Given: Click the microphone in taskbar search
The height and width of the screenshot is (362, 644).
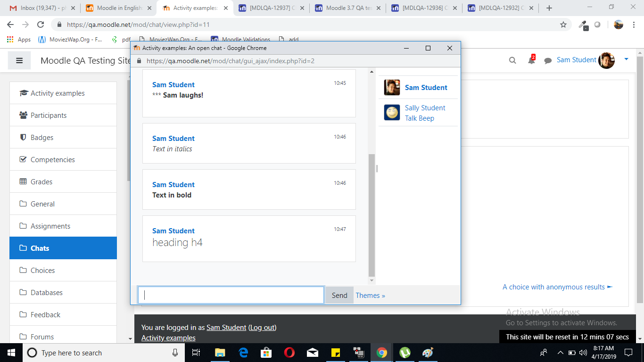Looking at the screenshot, I should 175,353.
